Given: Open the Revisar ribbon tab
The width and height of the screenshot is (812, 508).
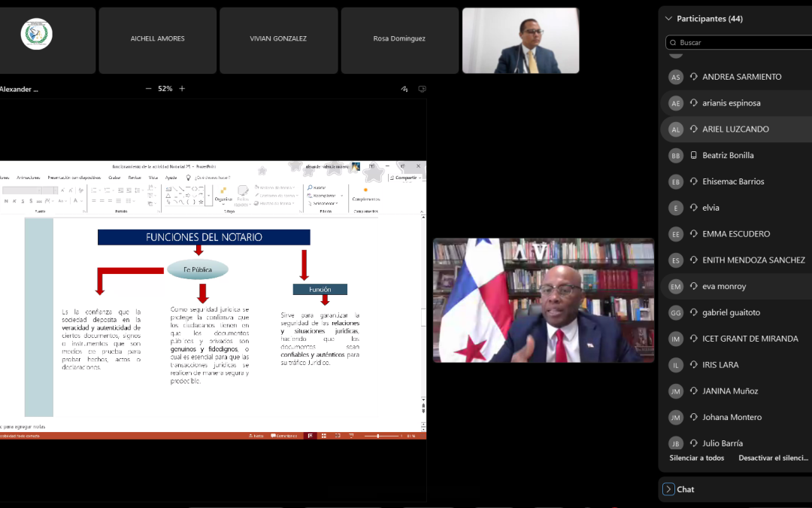Looking at the screenshot, I should (135, 178).
